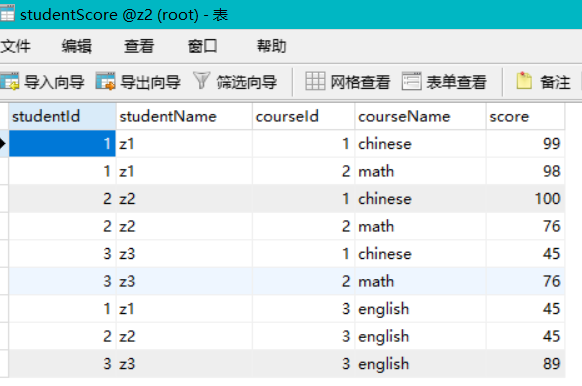Click courseName math in z3 row

click(421, 281)
